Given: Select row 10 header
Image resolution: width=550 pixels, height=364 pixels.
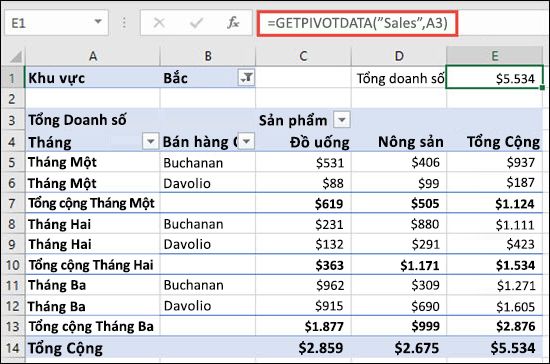Looking at the screenshot, I should point(13,265).
